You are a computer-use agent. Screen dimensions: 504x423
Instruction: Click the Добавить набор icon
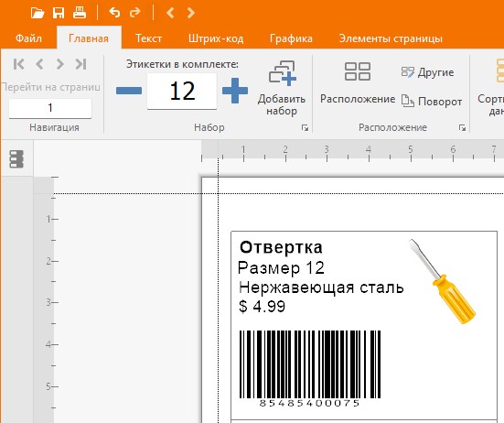282,73
